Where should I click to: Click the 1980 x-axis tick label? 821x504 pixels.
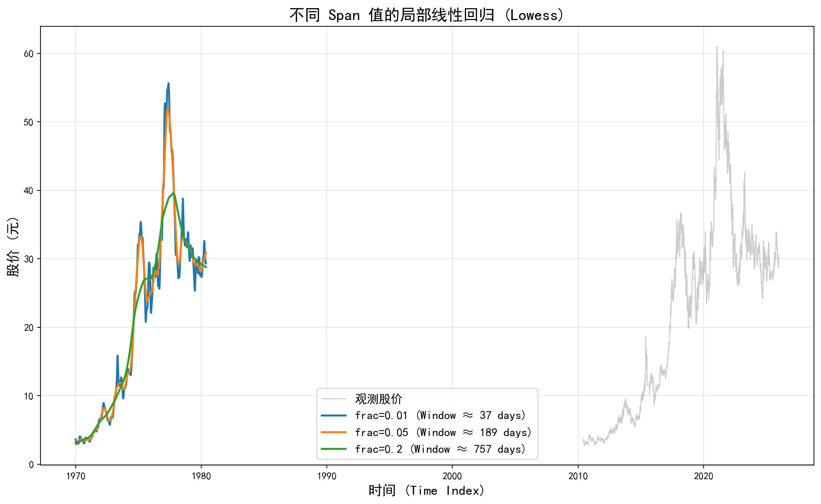point(201,476)
